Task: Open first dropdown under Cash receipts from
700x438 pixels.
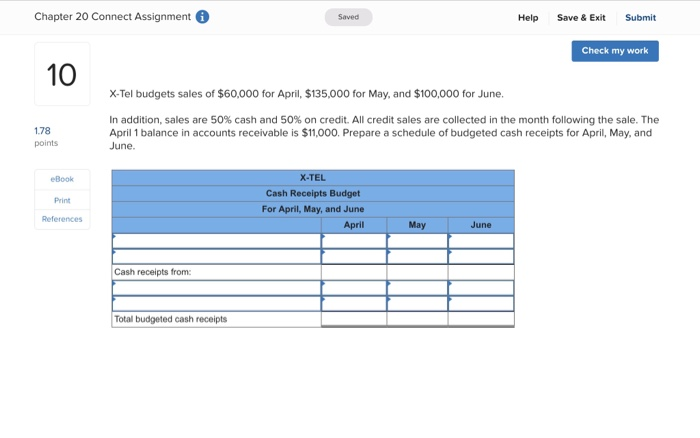Action: tap(217, 288)
